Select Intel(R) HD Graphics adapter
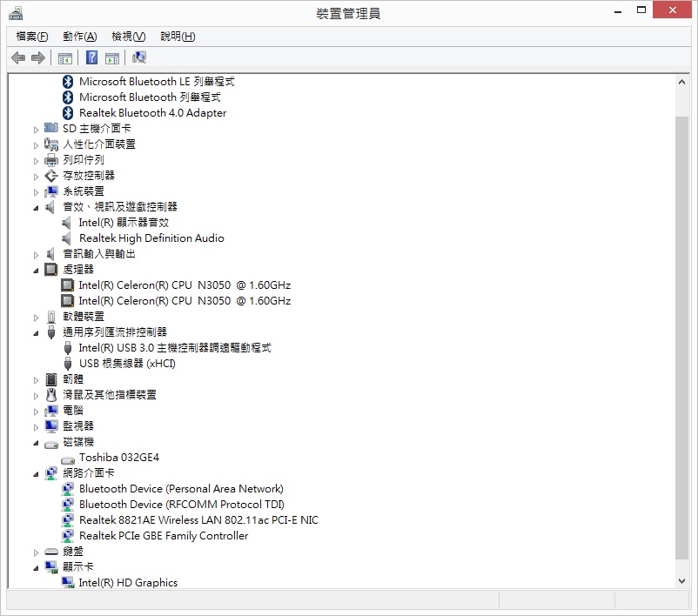This screenshot has height=616, width=698. (128, 583)
